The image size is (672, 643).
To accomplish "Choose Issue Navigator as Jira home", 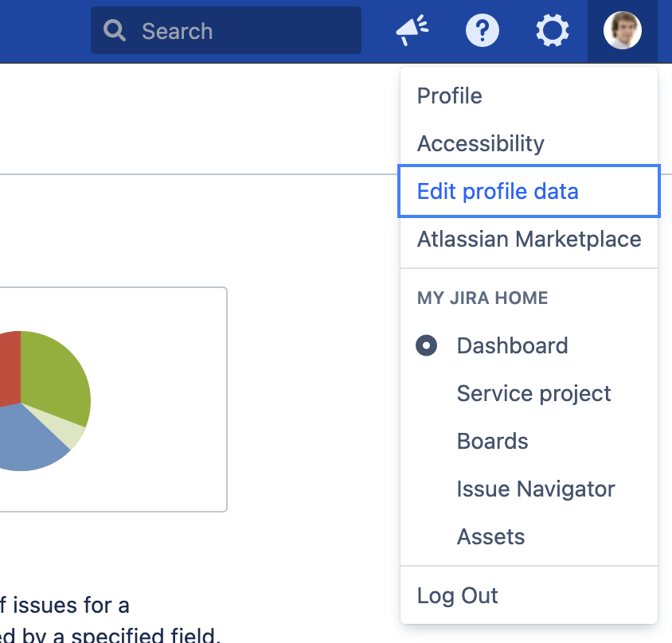I will 535,489.
